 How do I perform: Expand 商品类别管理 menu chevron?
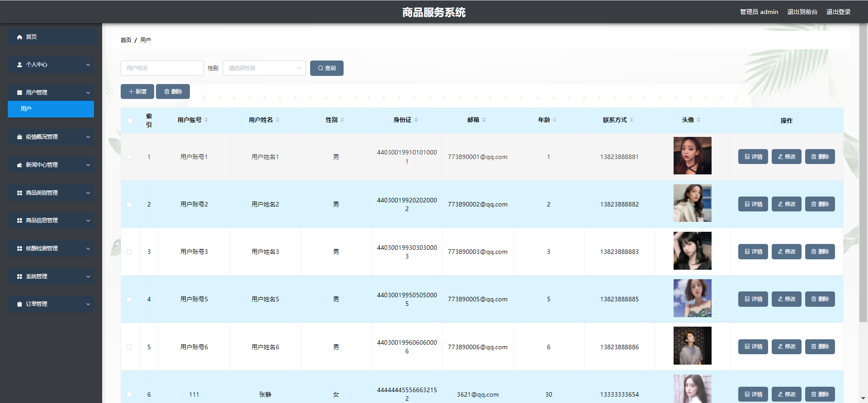pyautogui.click(x=88, y=193)
